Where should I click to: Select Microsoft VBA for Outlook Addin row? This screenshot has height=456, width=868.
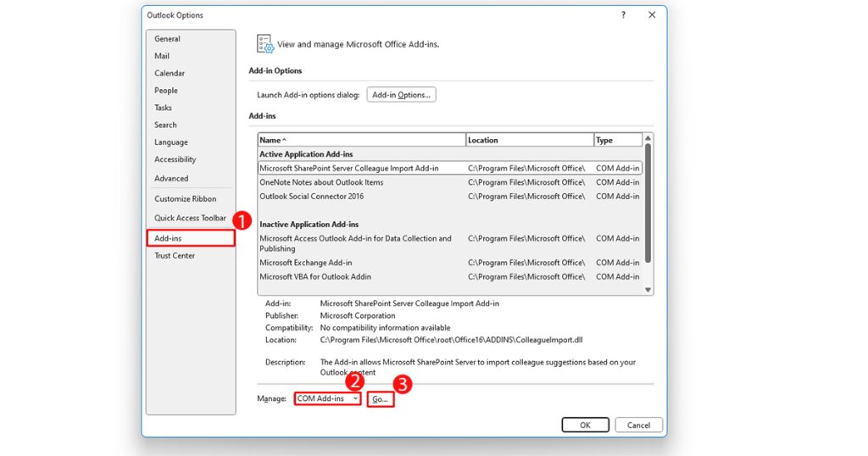click(449, 276)
